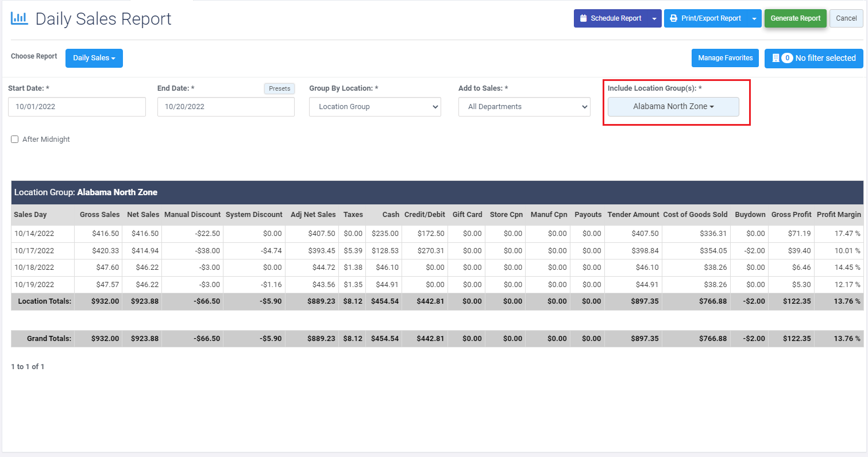The width and height of the screenshot is (868, 457).
Task: Expand the Schedule Report options arrow
Action: pyautogui.click(x=654, y=18)
